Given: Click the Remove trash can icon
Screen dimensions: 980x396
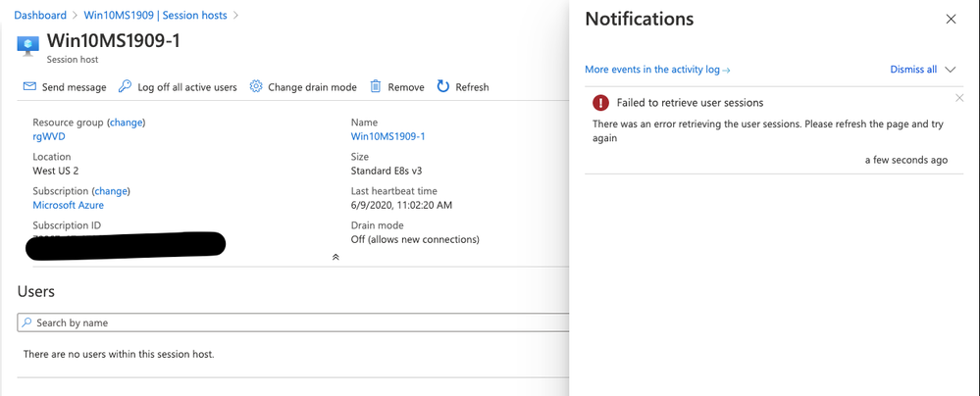Looking at the screenshot, I should click(x=375, y=86).
